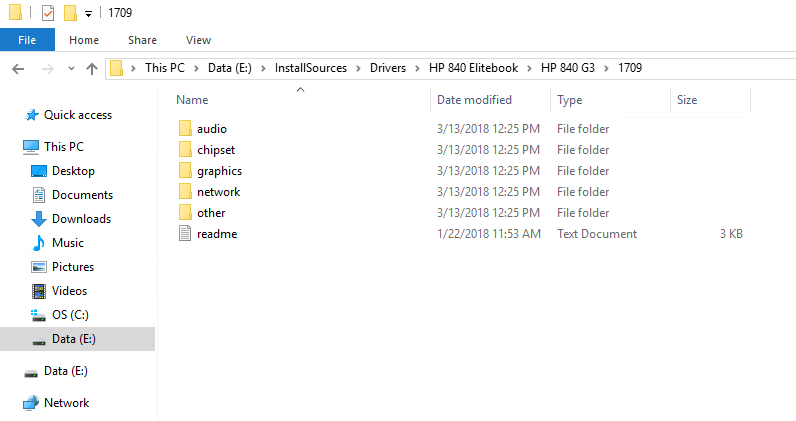Click the Properties icon in quick access toolbar

click(48, 13)
